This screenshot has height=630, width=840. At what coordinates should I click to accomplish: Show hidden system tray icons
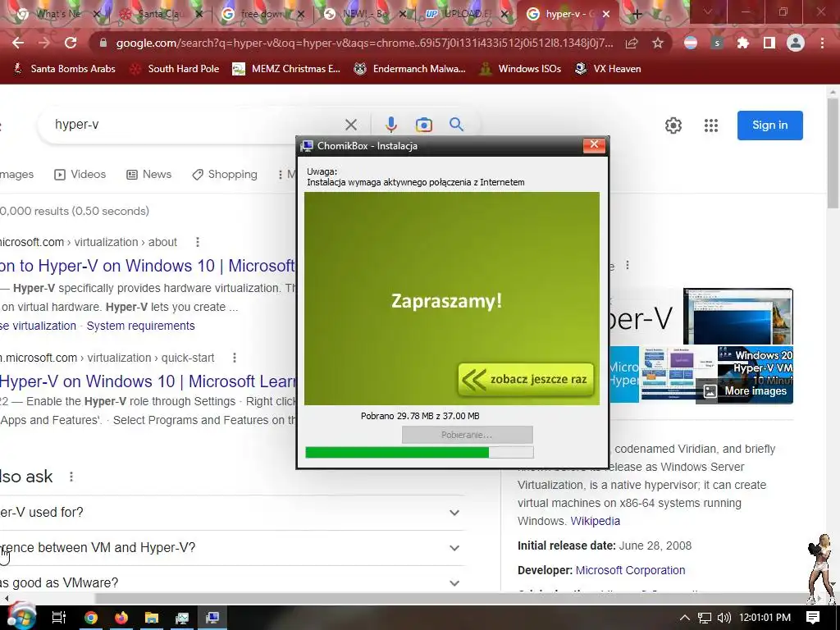(685, 618)
